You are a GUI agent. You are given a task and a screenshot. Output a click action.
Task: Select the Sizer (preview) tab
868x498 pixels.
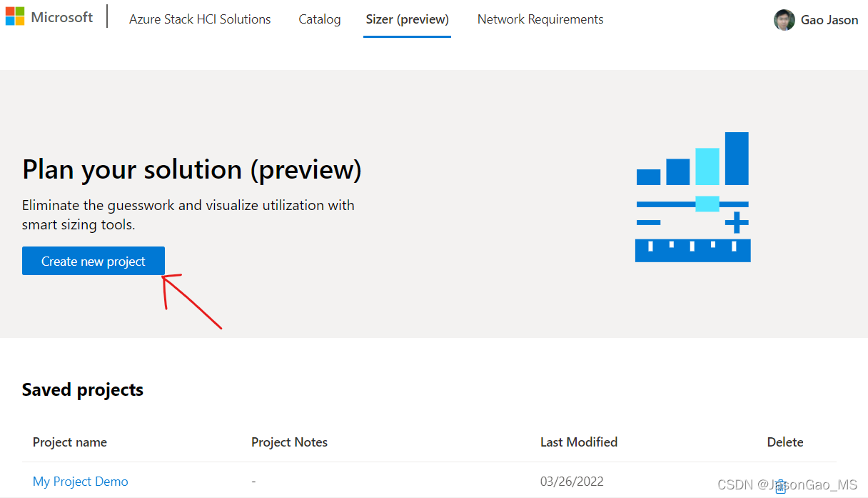[x=407, y=19]
